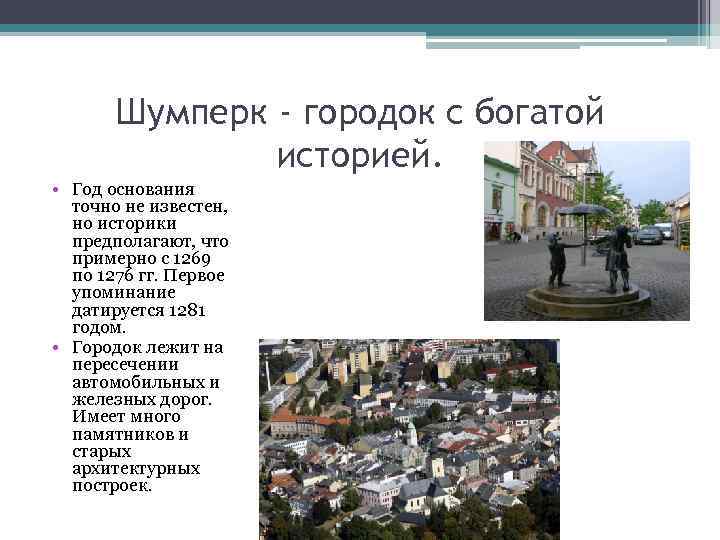Select the street photo with umbrella statue

coord(586,231)
